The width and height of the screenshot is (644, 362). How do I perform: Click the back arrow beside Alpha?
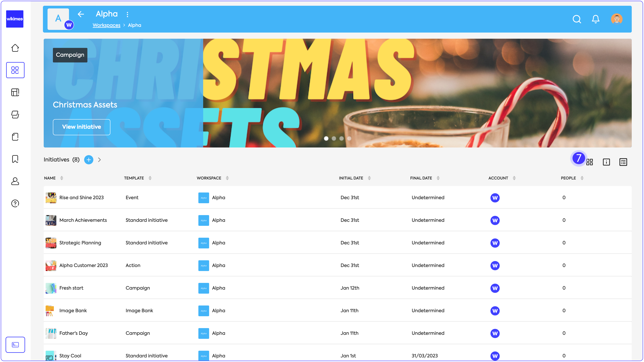pos(81,14)
